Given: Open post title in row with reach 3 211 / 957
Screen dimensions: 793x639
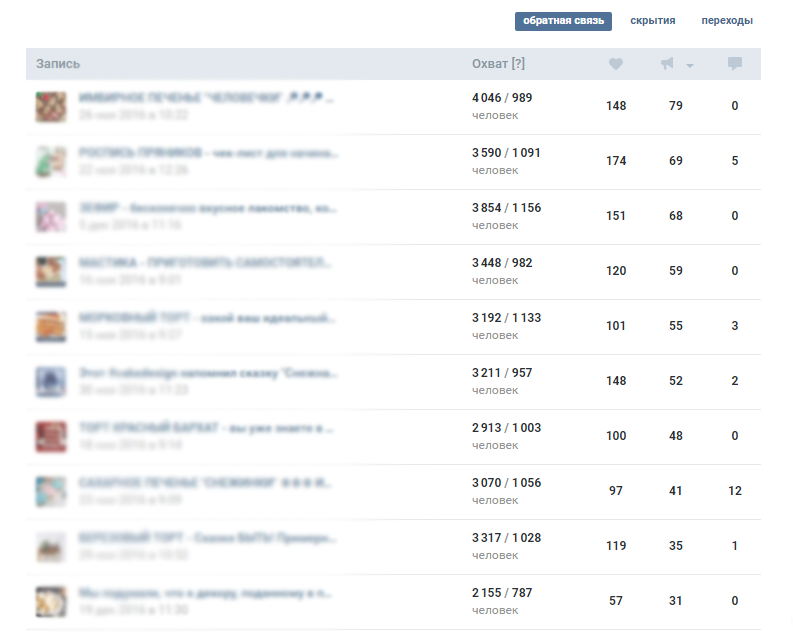Looking at the screenshot, I should [x=208, y=373].
